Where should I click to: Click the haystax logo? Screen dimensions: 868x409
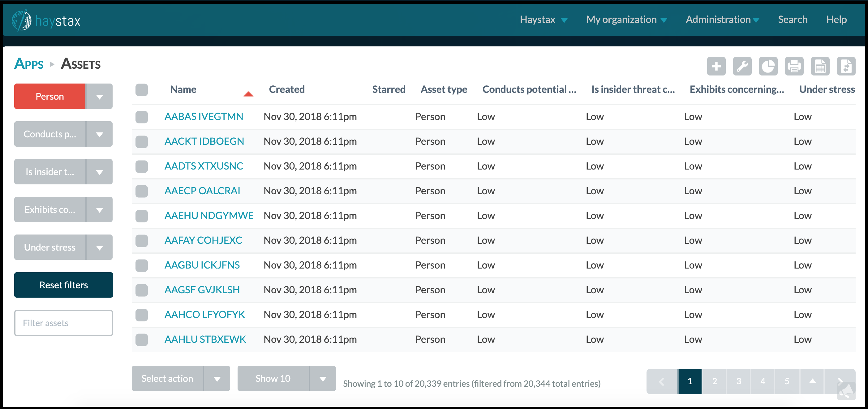pyautogui.click(x=46, y=20)
